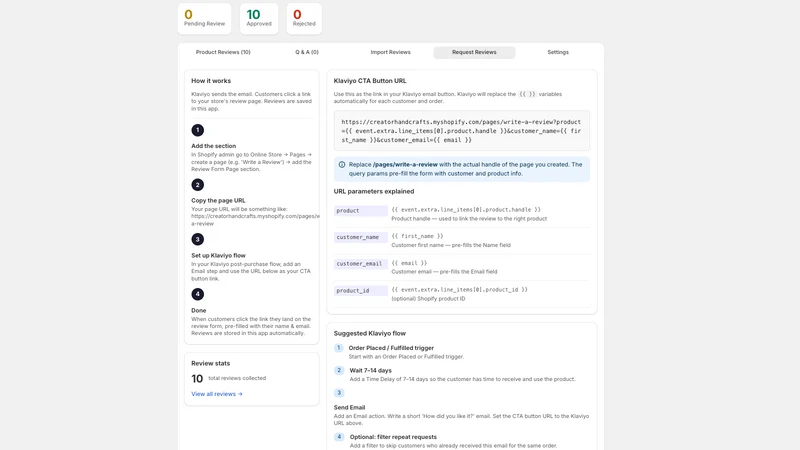
Task: Click the /pages/write-a-review highlighted text
Action: (405, 165)
